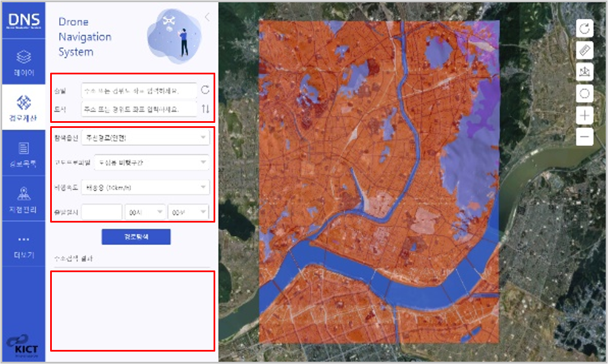Click the blue 경로탐색 button
The height and width of the screenshot is (364, 608).
click(x=136, y=237)
